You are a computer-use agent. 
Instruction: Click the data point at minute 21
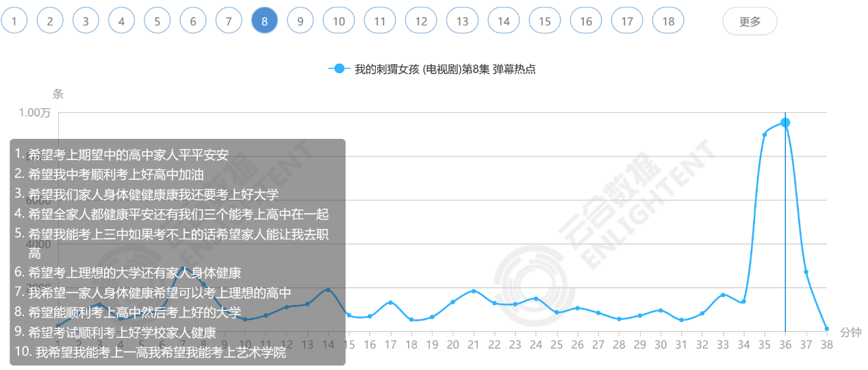tap(474, 291)
